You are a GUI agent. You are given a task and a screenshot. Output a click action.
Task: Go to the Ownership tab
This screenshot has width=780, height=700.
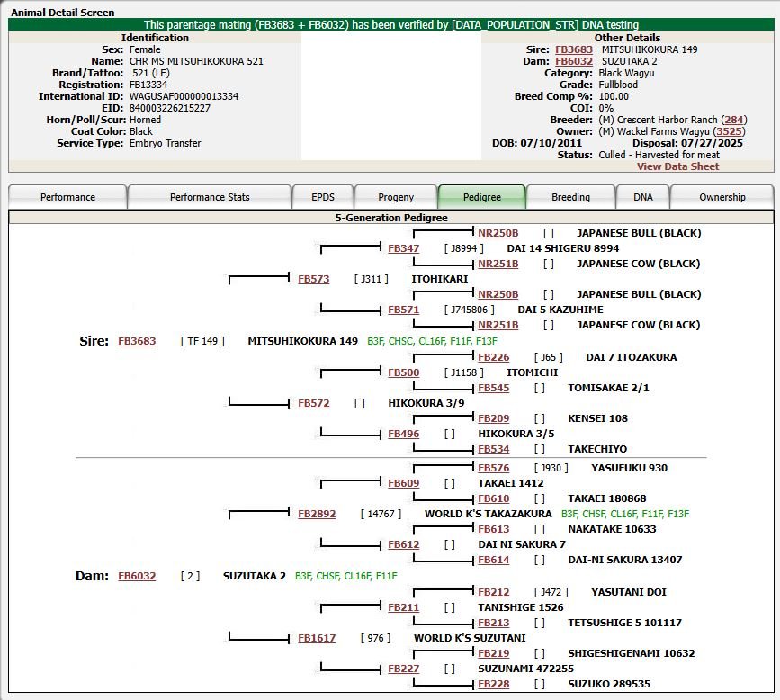point(722,197)
